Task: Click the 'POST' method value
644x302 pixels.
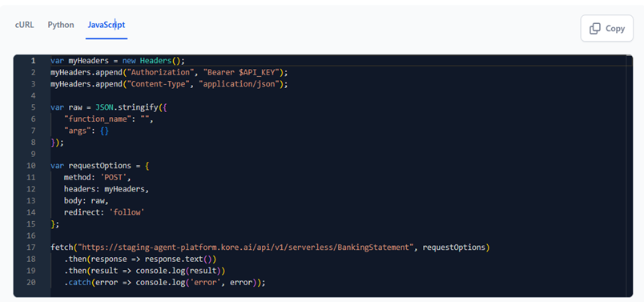Action: [115, 178]
